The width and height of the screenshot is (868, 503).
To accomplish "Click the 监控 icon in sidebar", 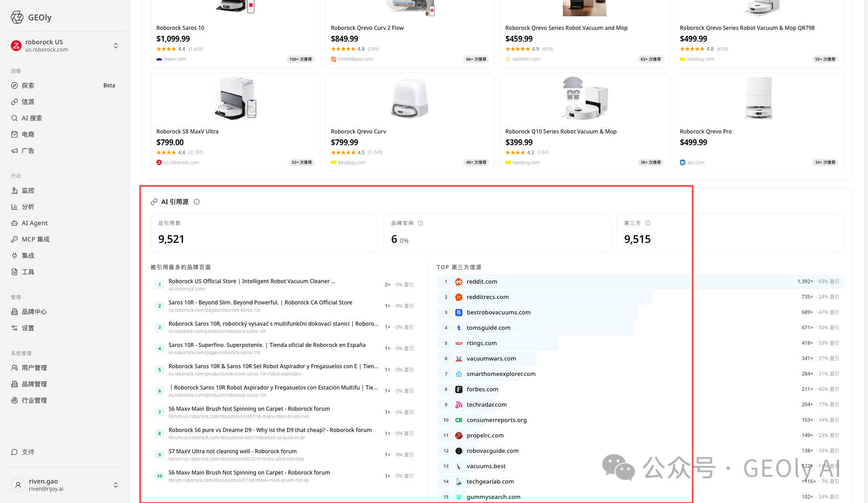I will coord(14,190).
